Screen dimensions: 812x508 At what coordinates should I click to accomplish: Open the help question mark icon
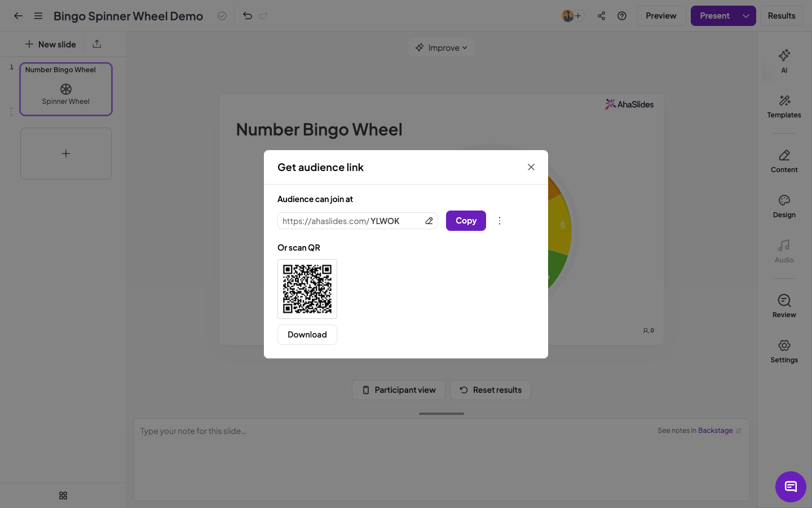[x=622, y=16]
